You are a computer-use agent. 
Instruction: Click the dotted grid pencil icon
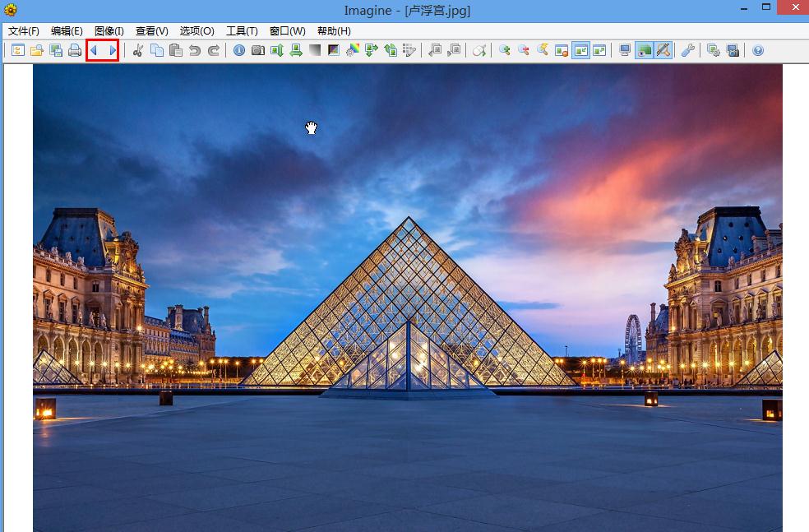click(409, 50)
